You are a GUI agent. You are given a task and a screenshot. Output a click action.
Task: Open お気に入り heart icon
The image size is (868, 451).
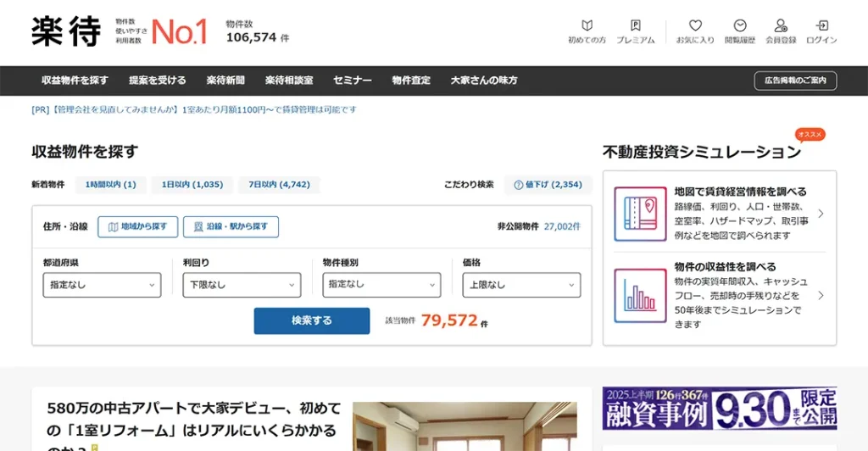tap(695, 26)
